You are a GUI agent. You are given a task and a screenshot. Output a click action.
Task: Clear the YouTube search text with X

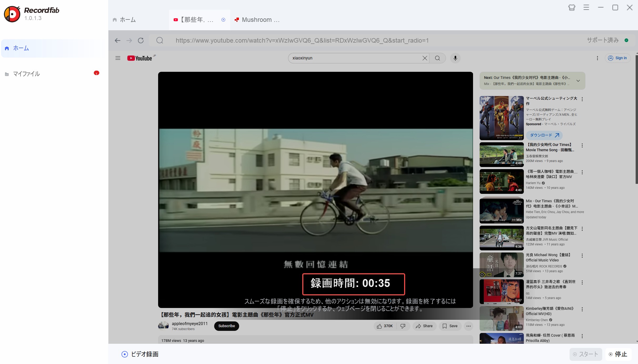(425, 58)
